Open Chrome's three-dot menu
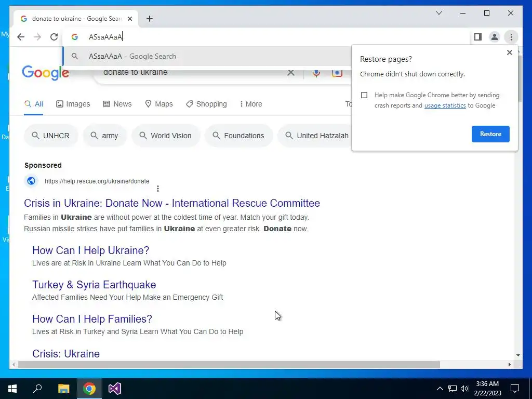This screenshot has height=399, width=532. tap(511, 37)
